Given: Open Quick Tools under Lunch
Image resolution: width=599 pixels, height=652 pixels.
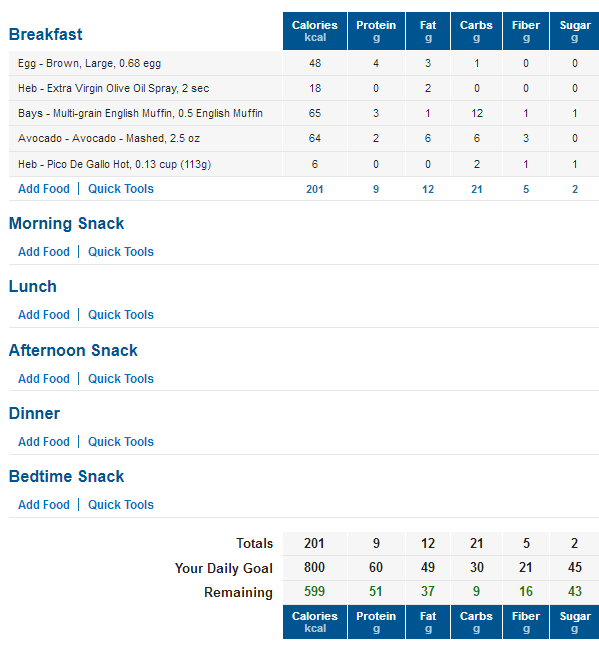Looking at the screenshot, I should tap(121, 315).
